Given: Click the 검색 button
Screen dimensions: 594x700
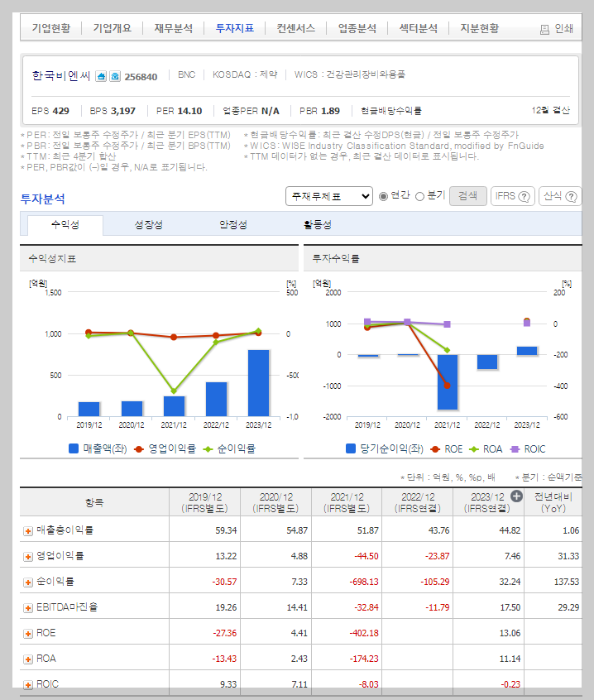Looking at the screenshot, I should point(467,196).
